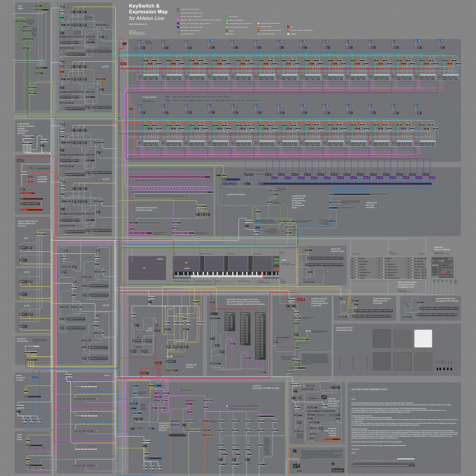Screen dimensions: 476x476
Task: Click the white square in the design elements section
Action: [x=424, y=338]
